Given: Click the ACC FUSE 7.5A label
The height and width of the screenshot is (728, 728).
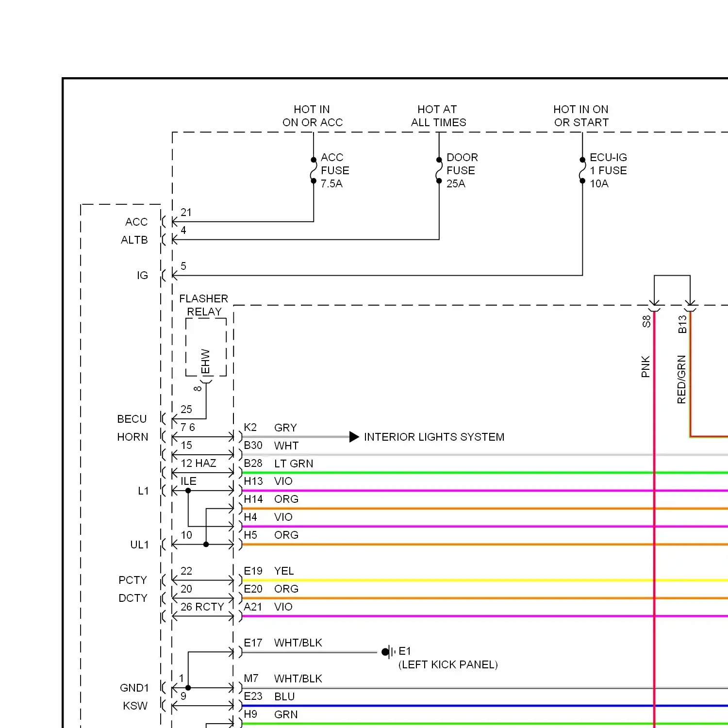Looking at the screenshot, I should point(335,170).
